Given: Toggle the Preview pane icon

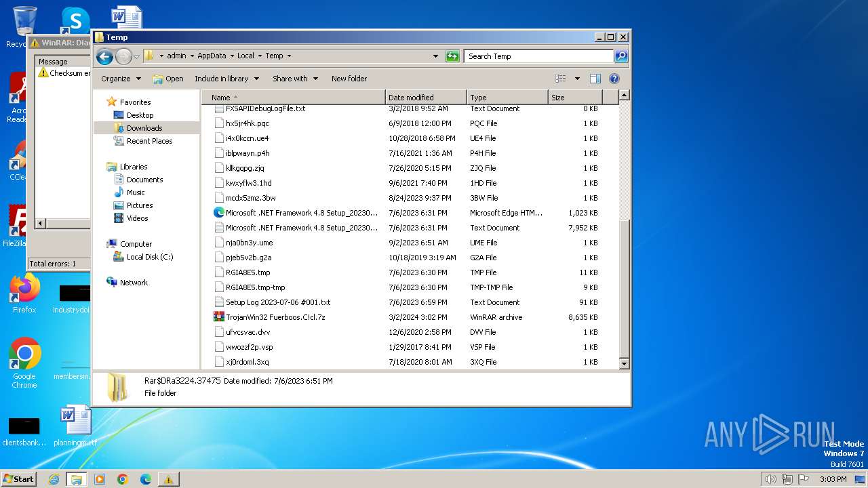Looking at the screenshot, I should 595,79.
